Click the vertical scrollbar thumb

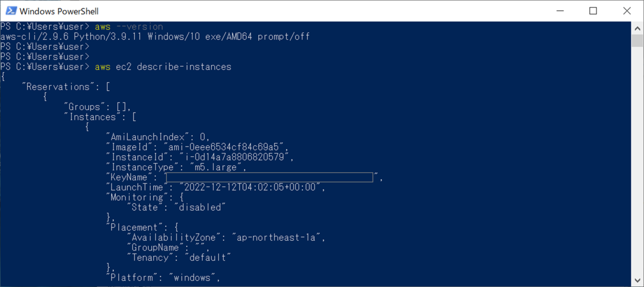tap(638, 41)
